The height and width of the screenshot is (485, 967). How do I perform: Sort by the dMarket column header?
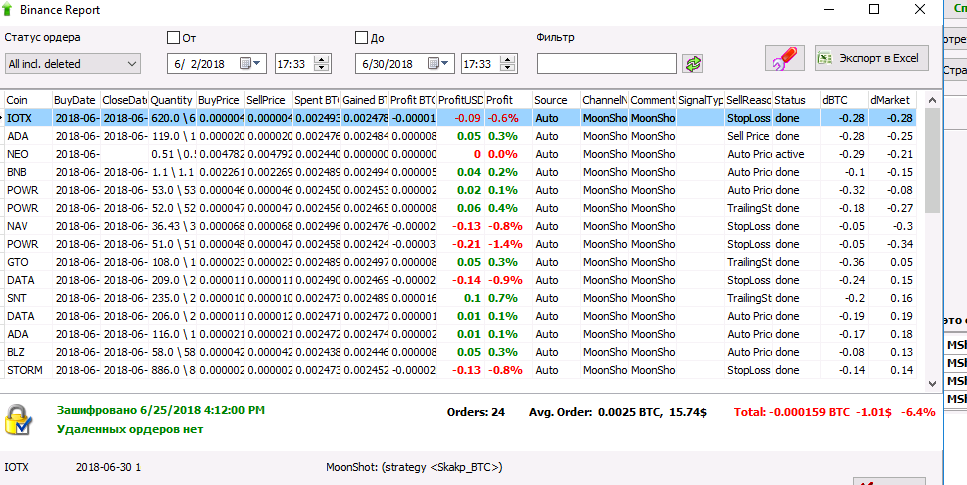pyautogui.click(x=890, y=100)
